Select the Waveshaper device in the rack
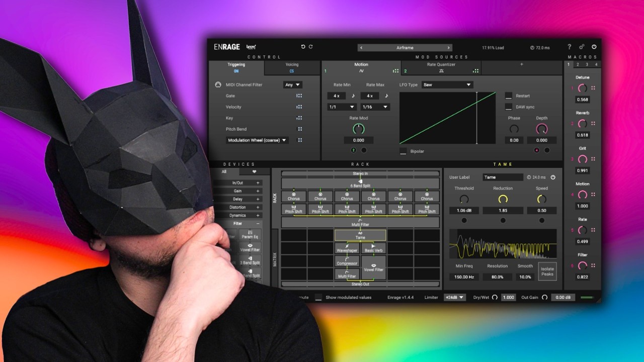 pyautogui.click(x=347, y=248)
